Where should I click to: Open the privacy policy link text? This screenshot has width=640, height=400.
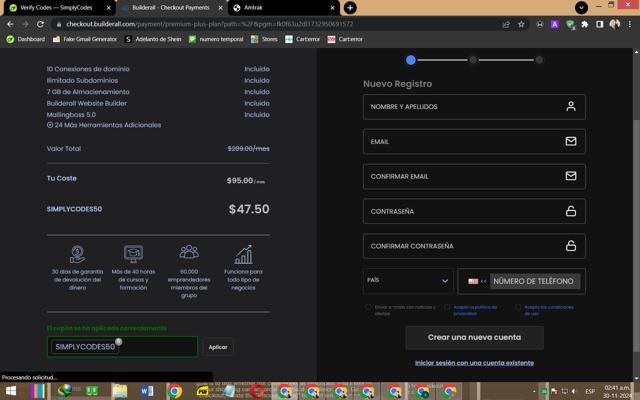(475, 310)
